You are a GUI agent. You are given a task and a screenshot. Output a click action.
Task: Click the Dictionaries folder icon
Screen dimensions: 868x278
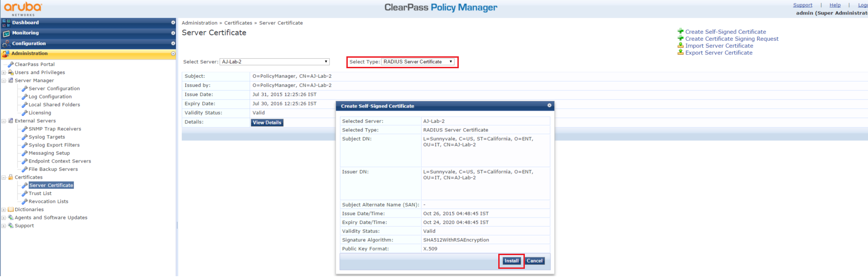tap(11, 210)
